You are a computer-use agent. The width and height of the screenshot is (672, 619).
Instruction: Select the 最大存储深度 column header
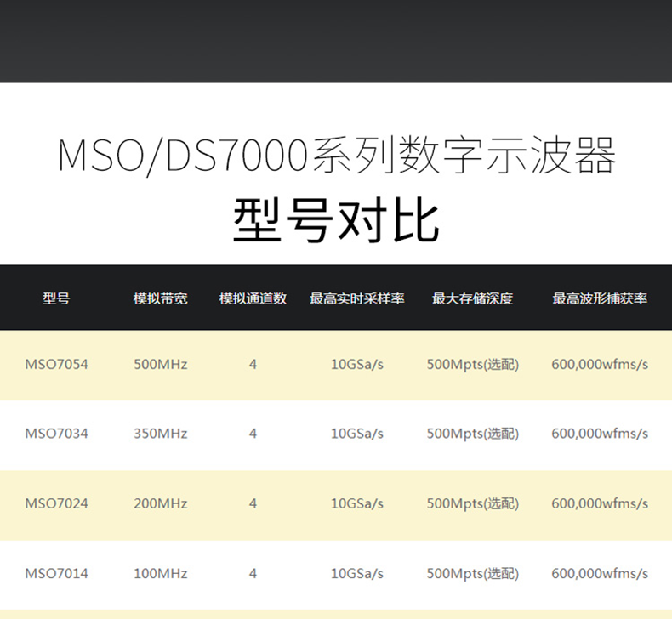(x=472, y=298)
